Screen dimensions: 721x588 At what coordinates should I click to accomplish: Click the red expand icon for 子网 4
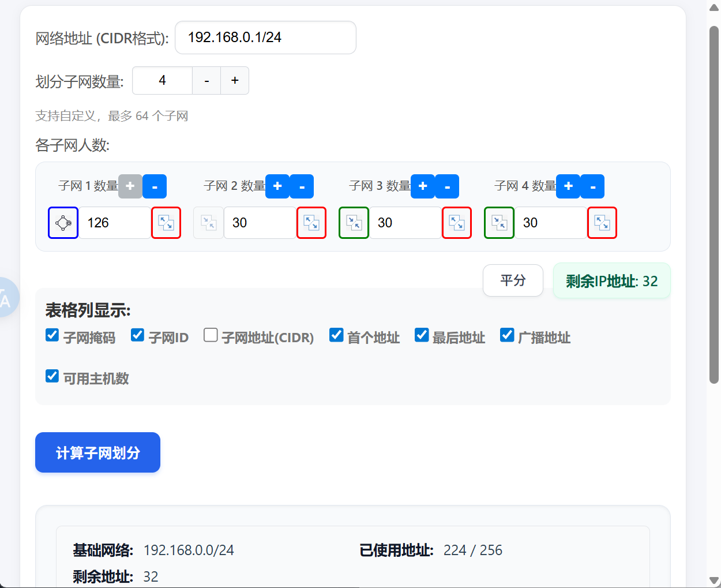click(602, 223)
